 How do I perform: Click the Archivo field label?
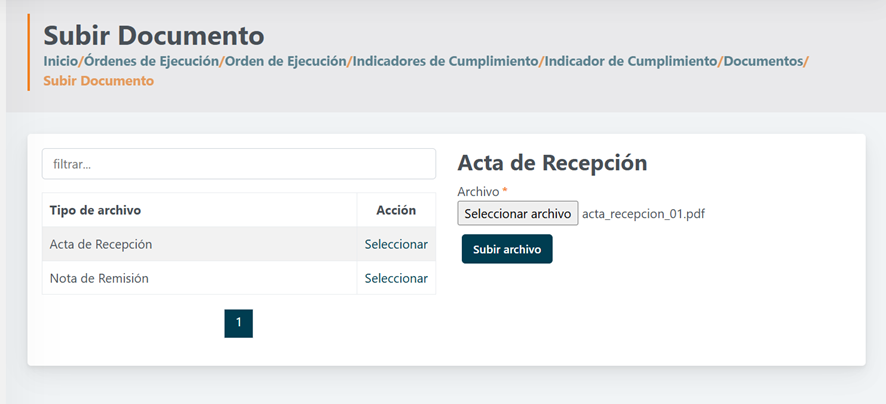478,191
